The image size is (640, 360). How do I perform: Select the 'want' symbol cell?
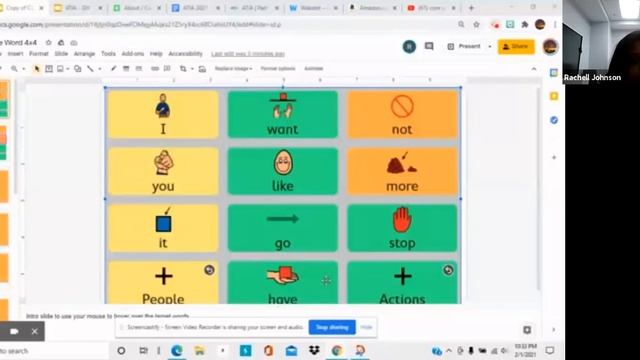282,114
